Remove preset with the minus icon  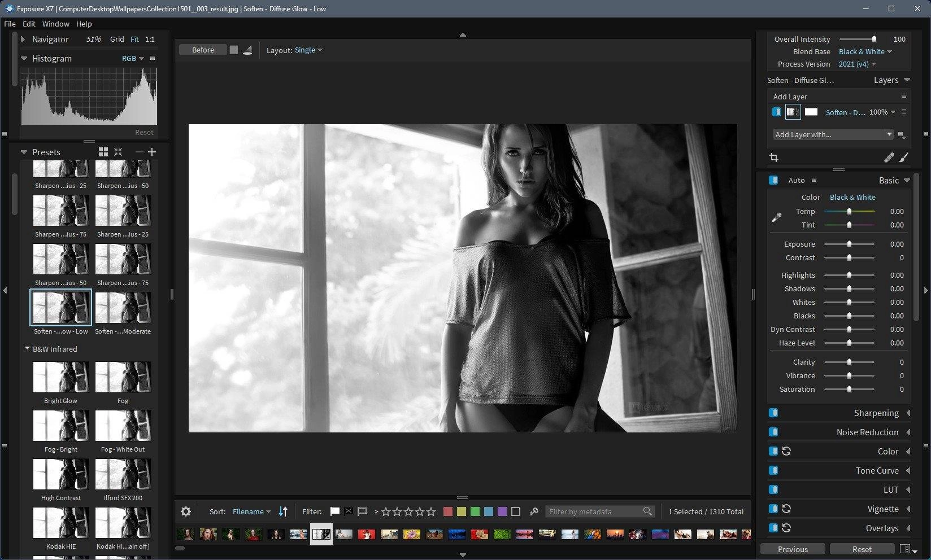[139, 152]
